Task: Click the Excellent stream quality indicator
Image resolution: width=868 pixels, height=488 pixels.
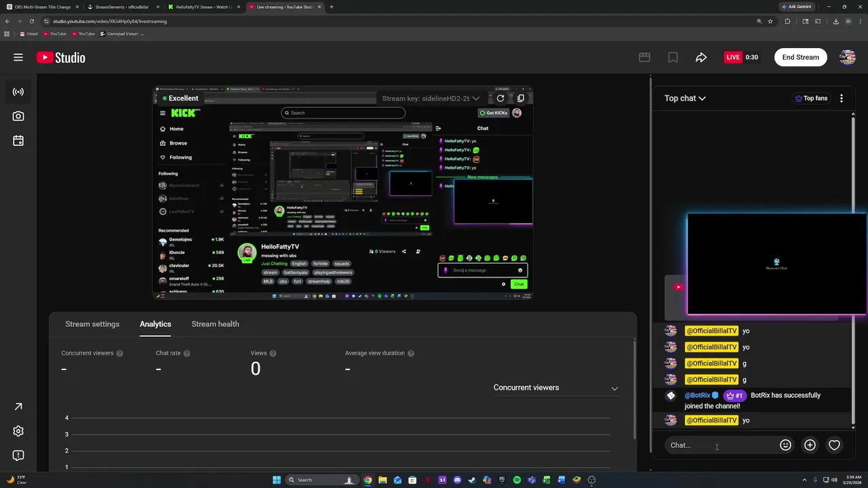Action: click(180, 98)
